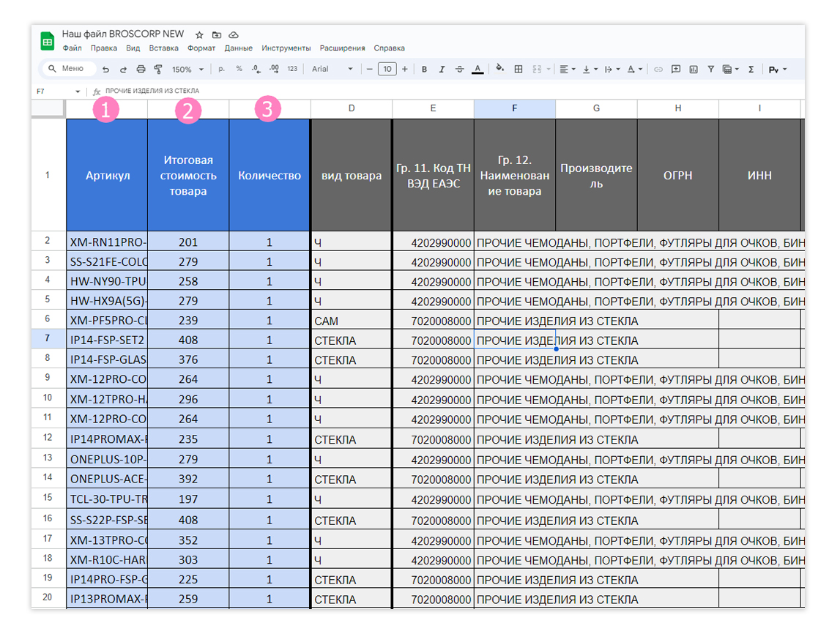
Task: Add a comment with the comment icon
Action: [675, 69]
